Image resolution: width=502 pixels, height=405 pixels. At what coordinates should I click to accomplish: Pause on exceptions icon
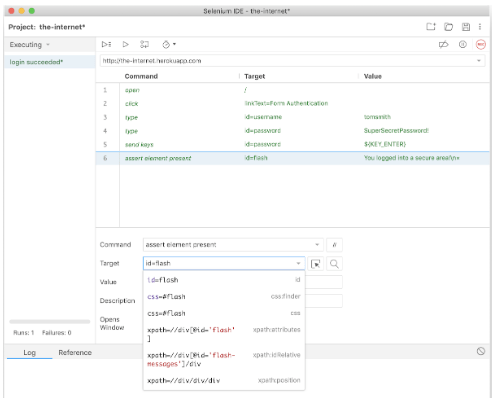(x=463, y=44)
